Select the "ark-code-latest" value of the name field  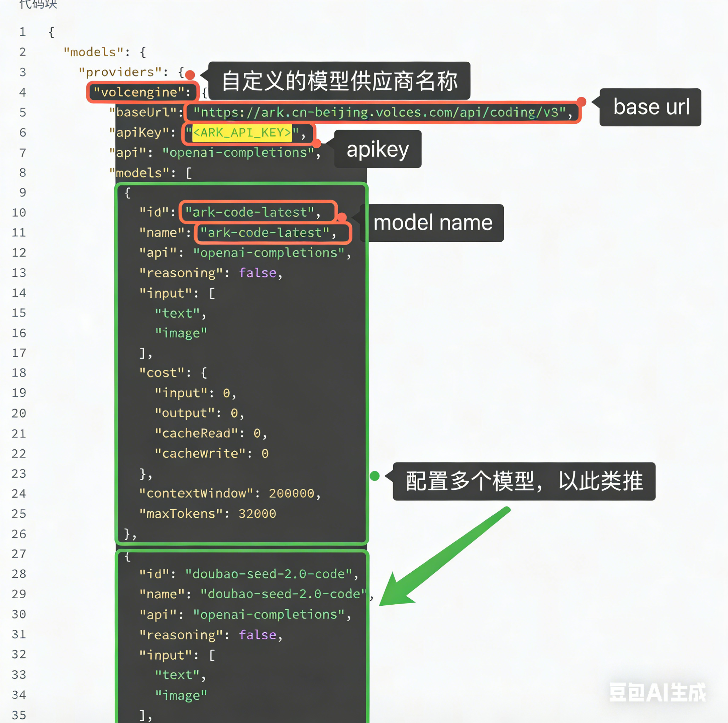coord(265,232)
